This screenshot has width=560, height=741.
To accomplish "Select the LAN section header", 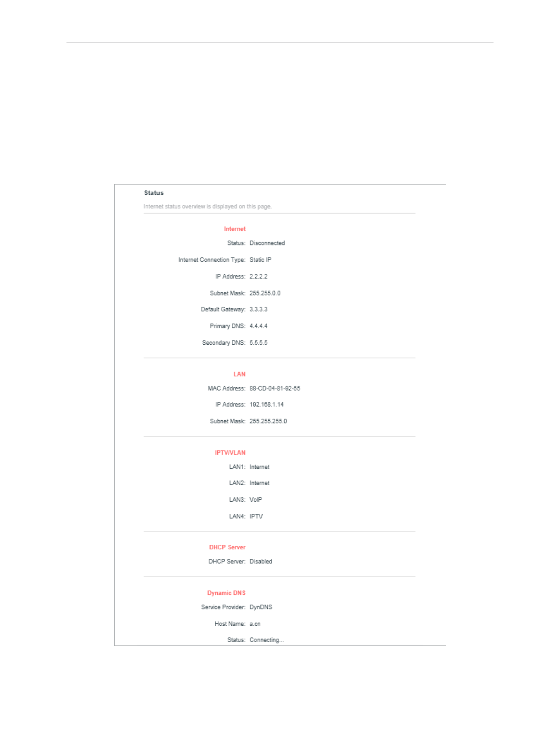I will 239,374.
